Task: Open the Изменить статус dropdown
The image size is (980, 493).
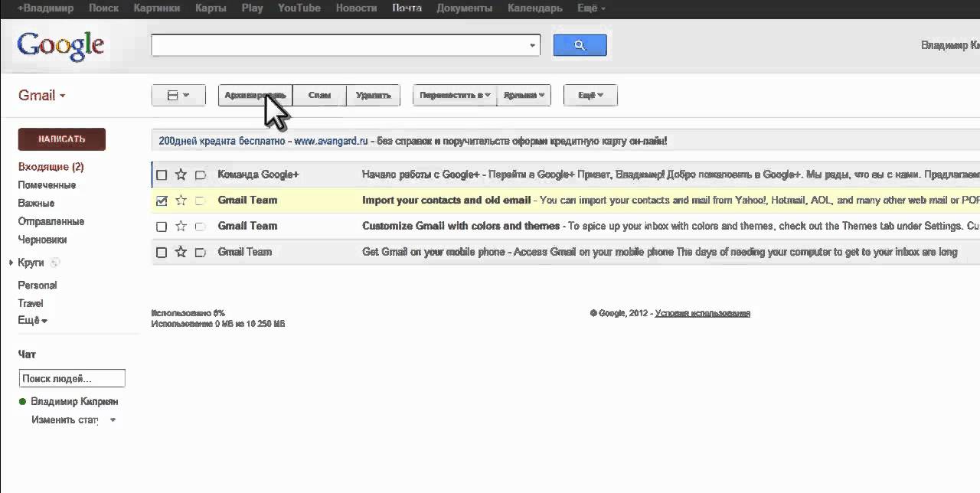Action: pyautogui.click(x=113, y=420)
